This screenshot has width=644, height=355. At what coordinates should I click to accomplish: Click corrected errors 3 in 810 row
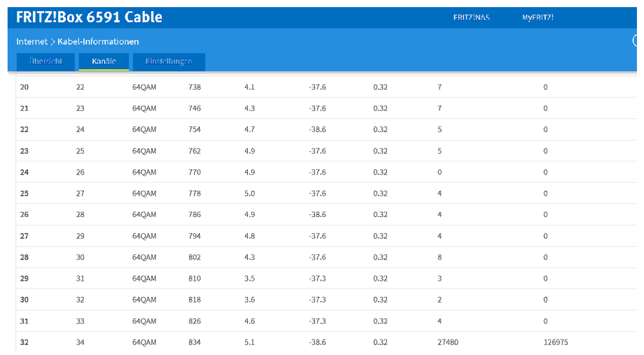(439, 279)
